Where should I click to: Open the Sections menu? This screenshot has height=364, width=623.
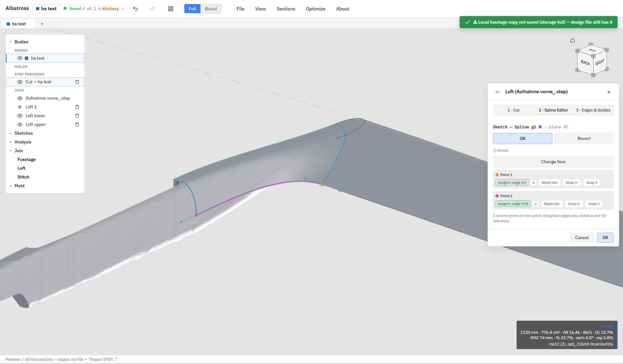(x=286, y=9)
